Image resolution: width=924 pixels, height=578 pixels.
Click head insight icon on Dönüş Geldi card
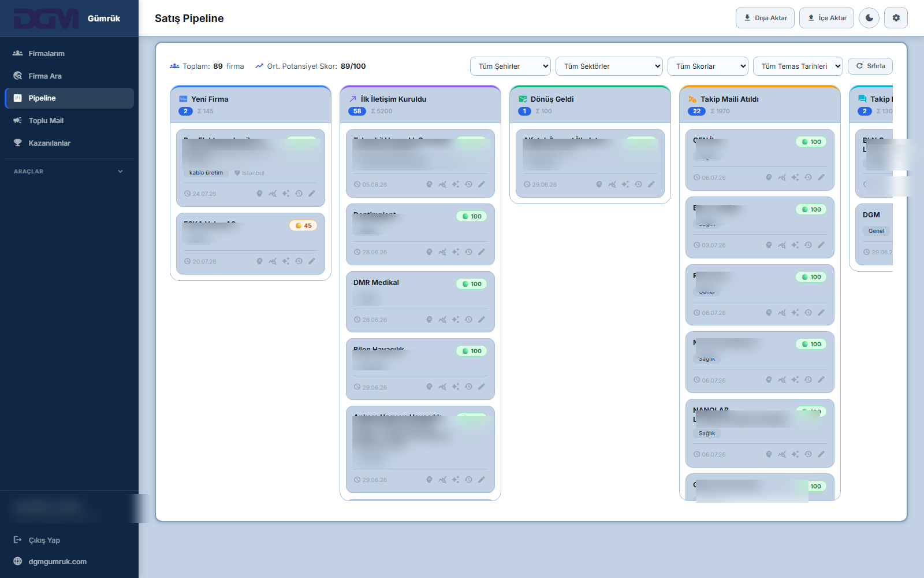coord(599,184)
